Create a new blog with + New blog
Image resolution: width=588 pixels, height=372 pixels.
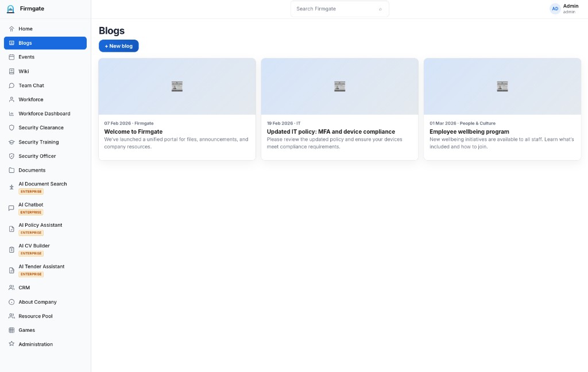click(x=118, y=46)
